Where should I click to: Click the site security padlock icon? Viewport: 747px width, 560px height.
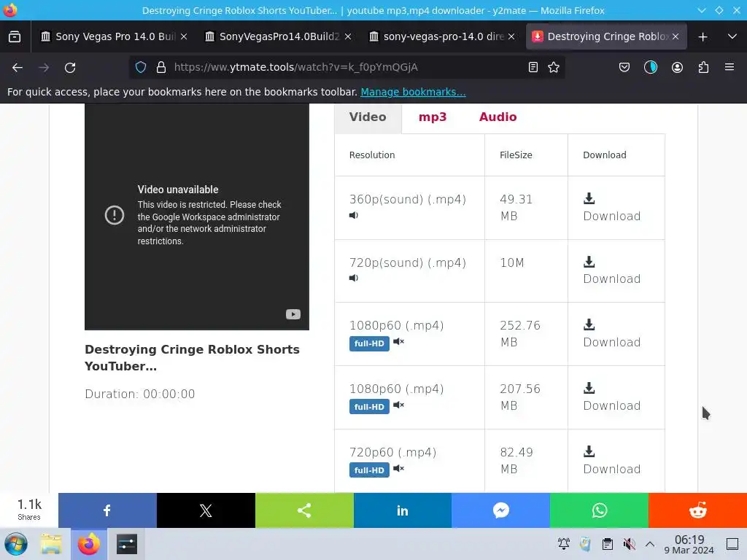[x=161, y=67]
